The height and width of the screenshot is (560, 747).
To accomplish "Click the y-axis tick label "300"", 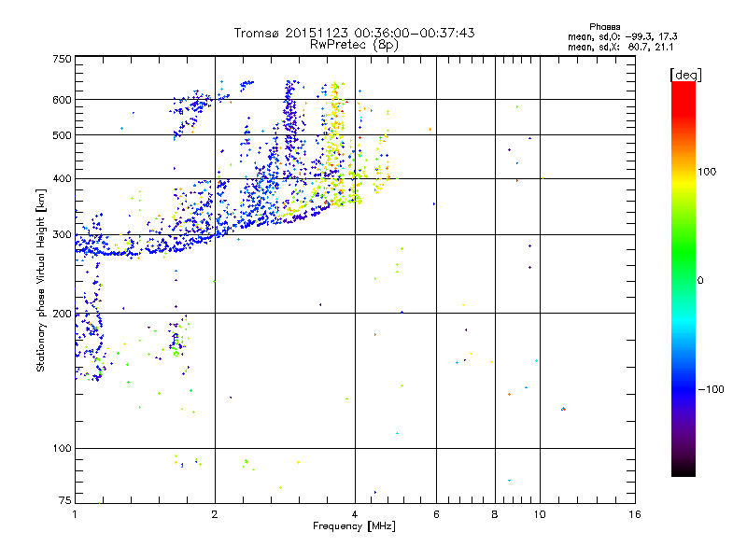I will pyautogui.click(x=62, y=235).
